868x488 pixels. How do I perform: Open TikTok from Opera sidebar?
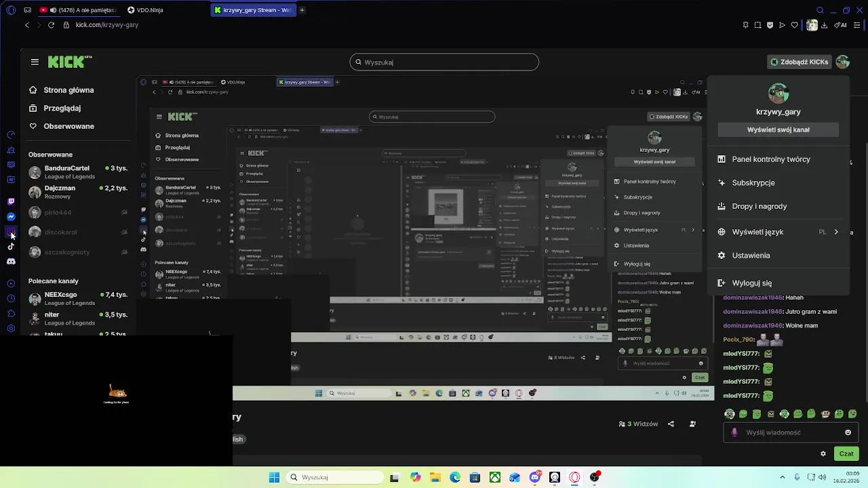[x=11, y=247]
